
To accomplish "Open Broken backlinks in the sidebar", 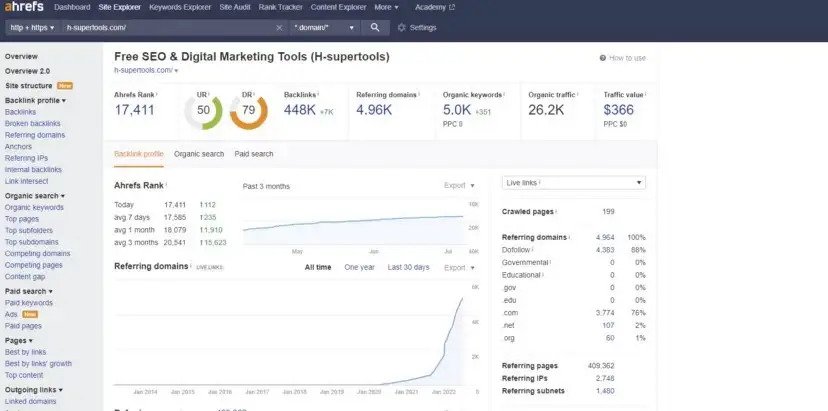I will (x=33, y=124).
